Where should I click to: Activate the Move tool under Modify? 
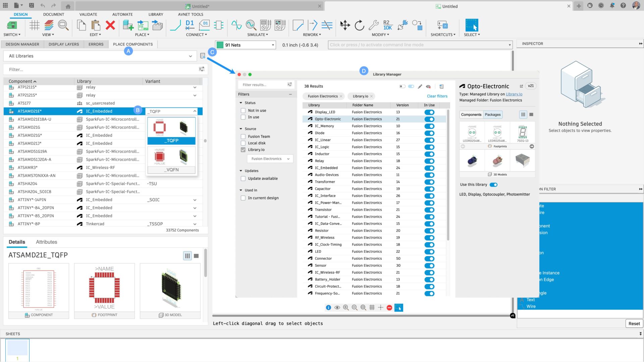[345, 25]
